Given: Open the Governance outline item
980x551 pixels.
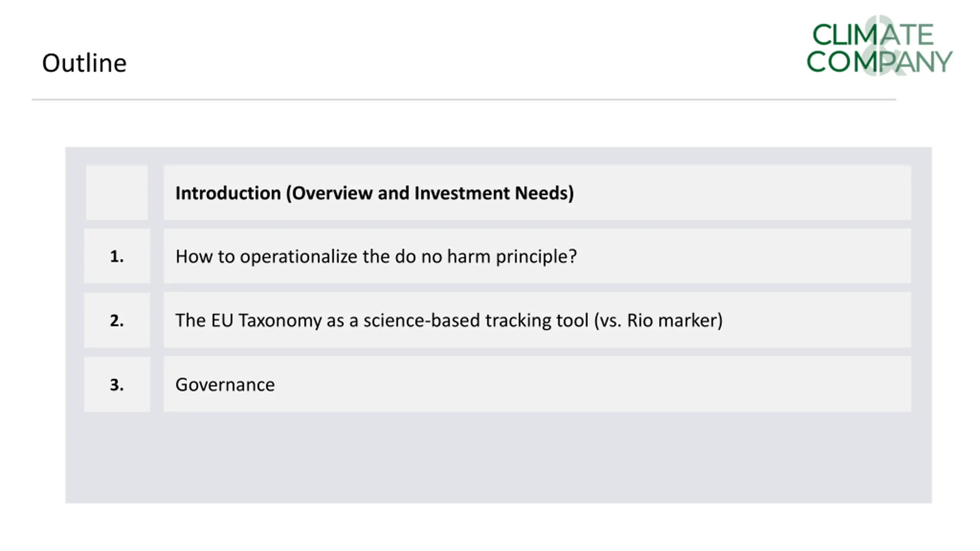Looking at the screenshot, I should 537,384.
